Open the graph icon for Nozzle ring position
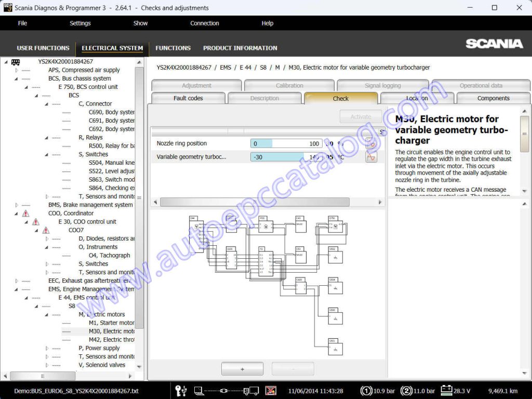The width and height of the screenshot is (532, 399). [x=371, y=143]
